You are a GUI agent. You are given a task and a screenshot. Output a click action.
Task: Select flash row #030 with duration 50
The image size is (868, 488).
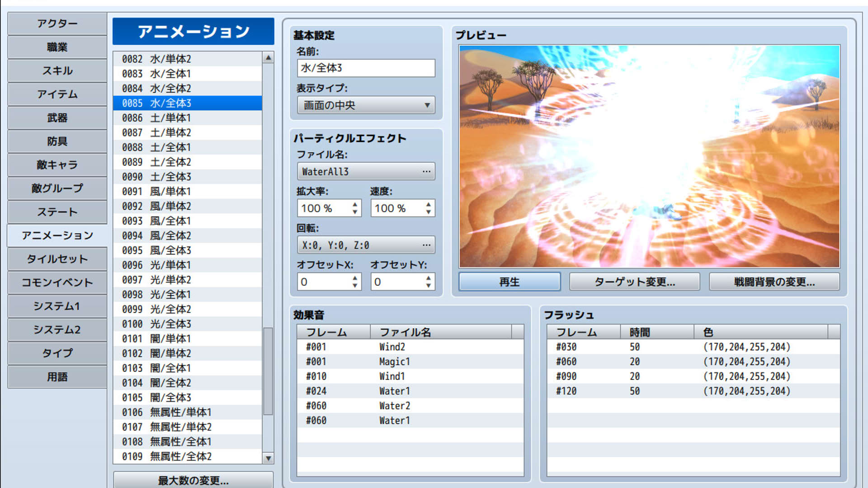click(x=693, y=347)
